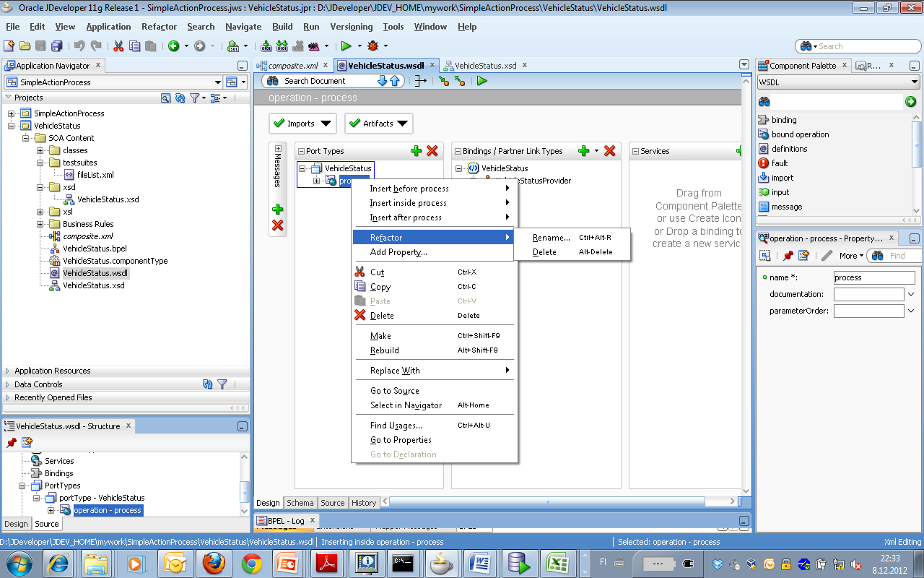
Task: Click the scissors Cut icon in main toolbar
Action: pyautogui.click(x=118, y=46)
